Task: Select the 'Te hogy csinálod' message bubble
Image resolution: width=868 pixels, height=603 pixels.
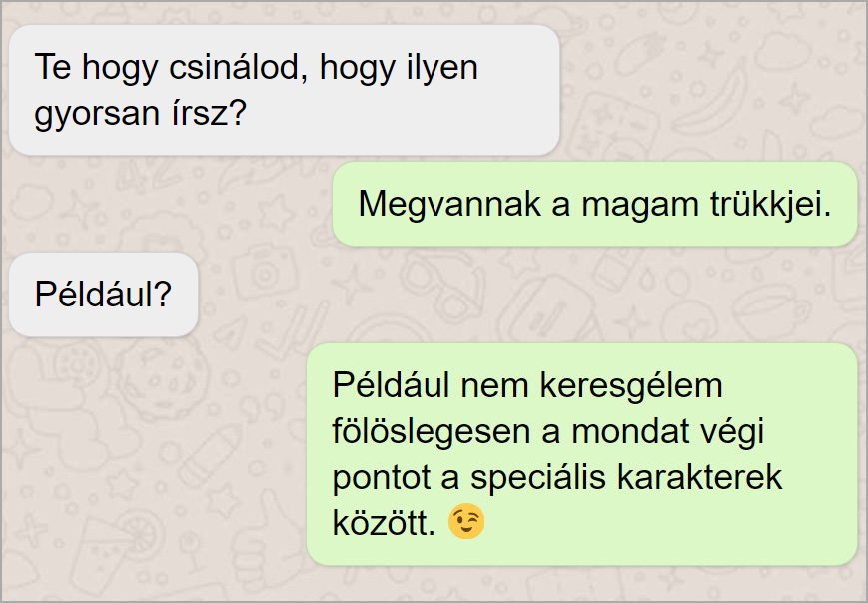Action: coord(284,90)
